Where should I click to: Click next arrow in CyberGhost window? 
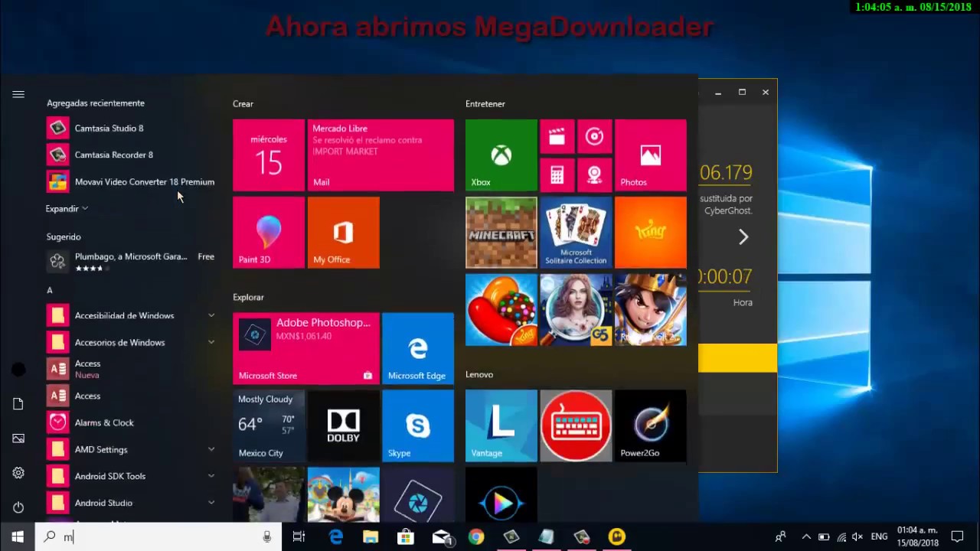point(743,237)
